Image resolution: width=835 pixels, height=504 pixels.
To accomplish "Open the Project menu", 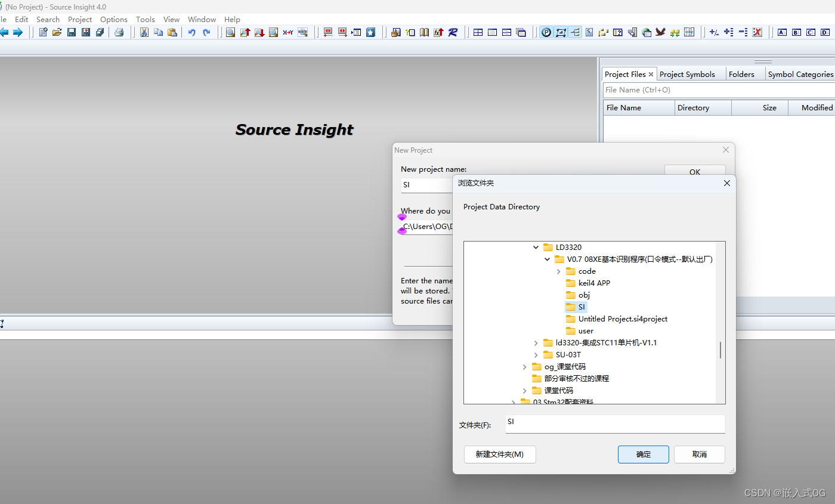I will pos(80,19).
